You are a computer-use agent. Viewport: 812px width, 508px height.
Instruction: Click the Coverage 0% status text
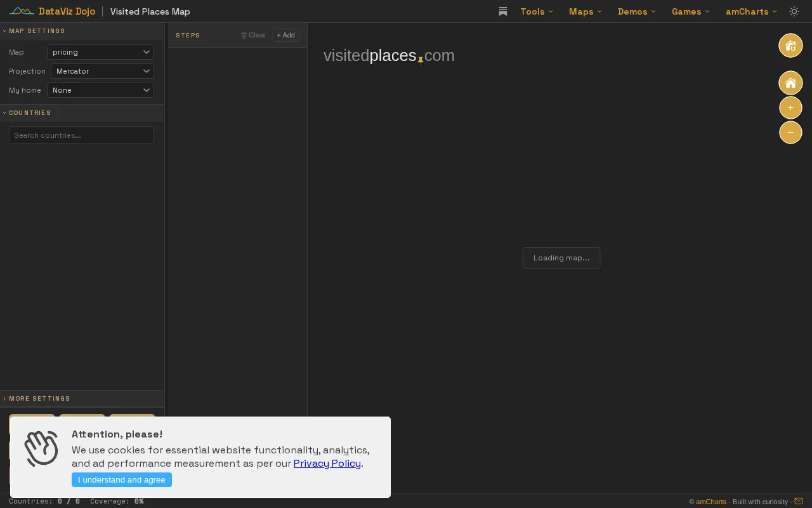[x=117, y=501]
